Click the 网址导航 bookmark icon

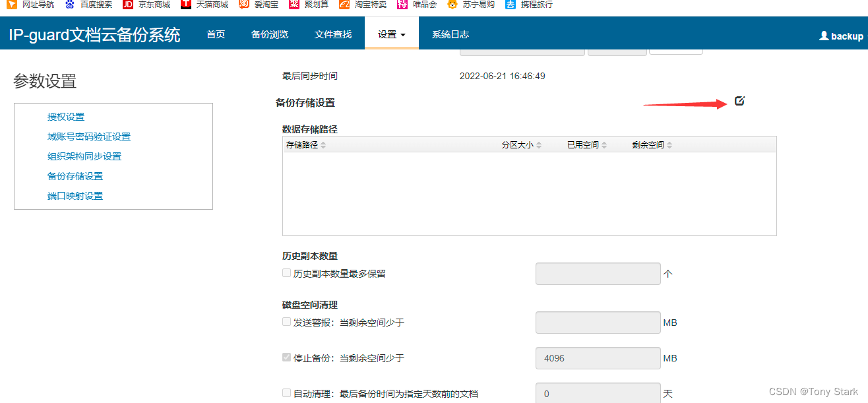tap(12, 5)
